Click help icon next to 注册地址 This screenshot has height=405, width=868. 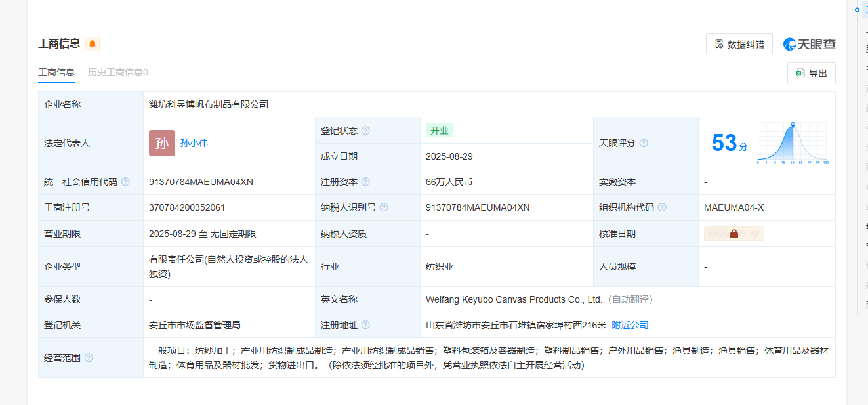point(365,325)
